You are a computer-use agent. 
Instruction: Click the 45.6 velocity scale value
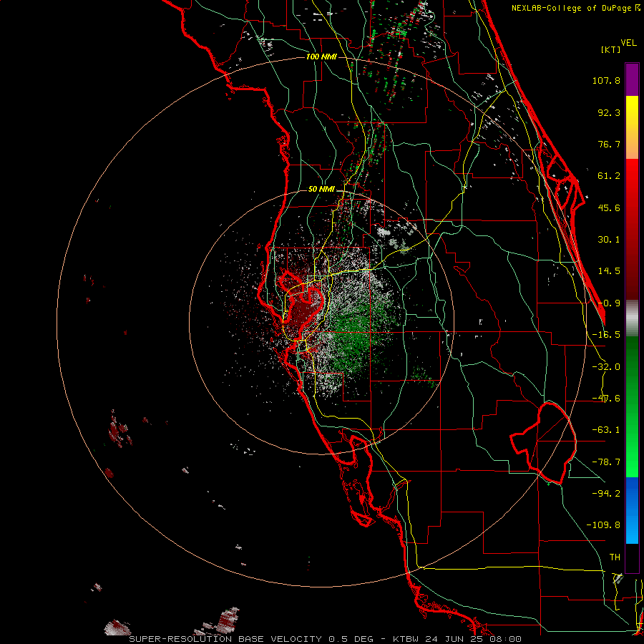(x=609, y=208)
